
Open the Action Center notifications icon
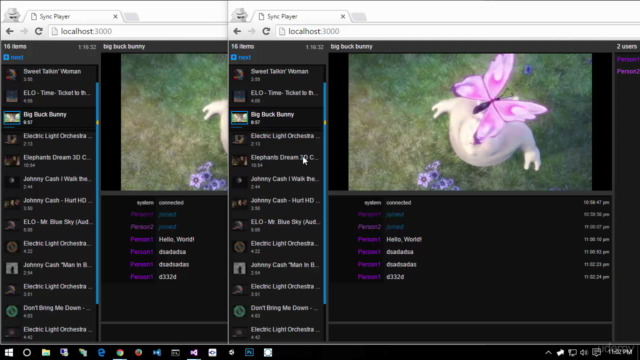pos(597,352)
